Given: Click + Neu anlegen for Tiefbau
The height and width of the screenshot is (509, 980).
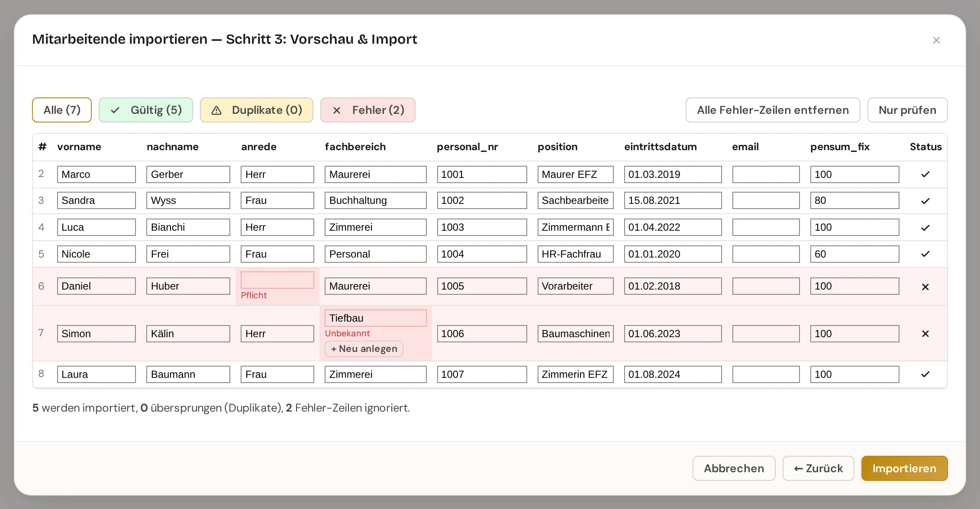Looking at the screenshot, I should [364, 349].
